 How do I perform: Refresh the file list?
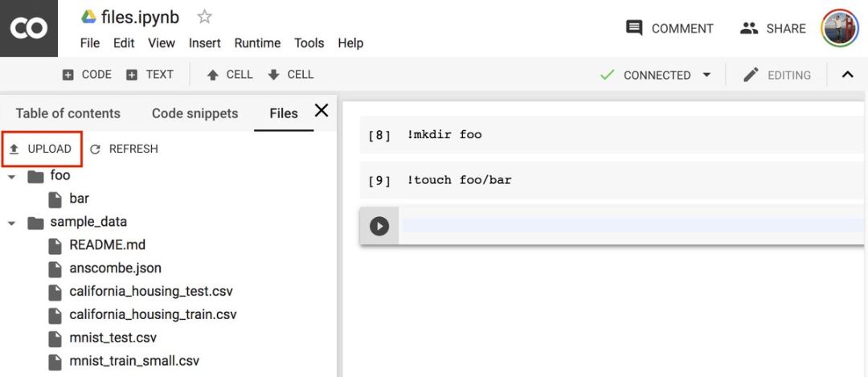[x=124, y=149]
